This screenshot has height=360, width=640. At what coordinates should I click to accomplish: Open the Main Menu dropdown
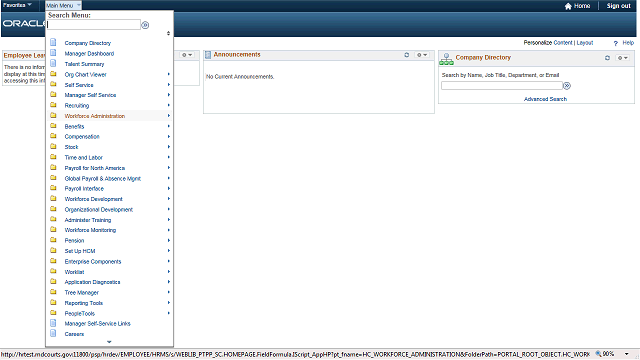[x=63, y=6]
